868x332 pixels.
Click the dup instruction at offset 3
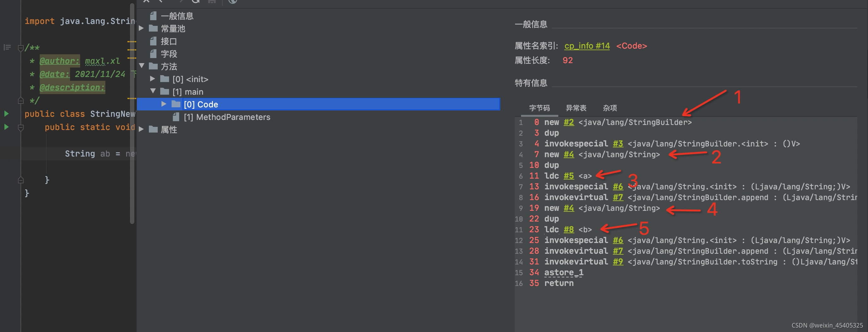[x=552, y=133]
